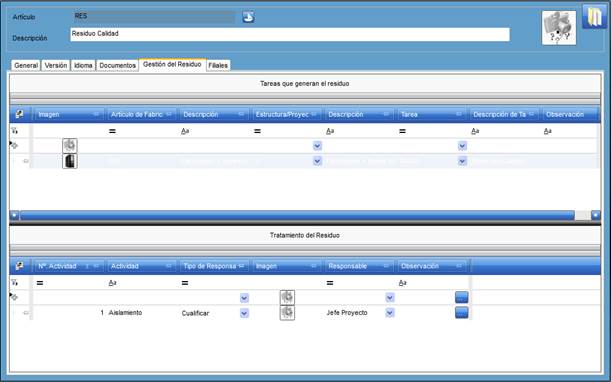Viewport: 611px width, 382px height.
Task: Open the Documentos tab
Action: click(117, 65)
